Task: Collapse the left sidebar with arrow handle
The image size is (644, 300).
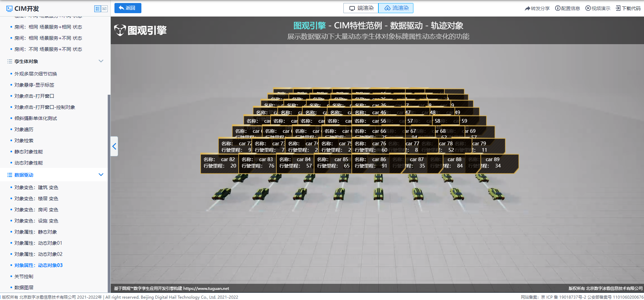Action: click(114, 146)
